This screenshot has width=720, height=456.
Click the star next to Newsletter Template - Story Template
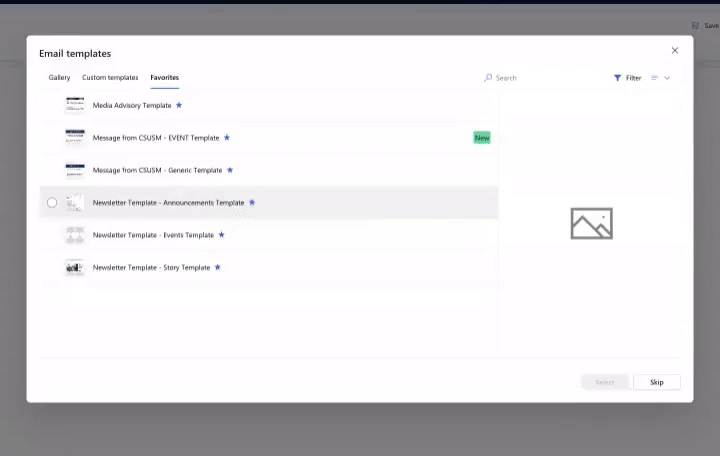coord(218,267)
